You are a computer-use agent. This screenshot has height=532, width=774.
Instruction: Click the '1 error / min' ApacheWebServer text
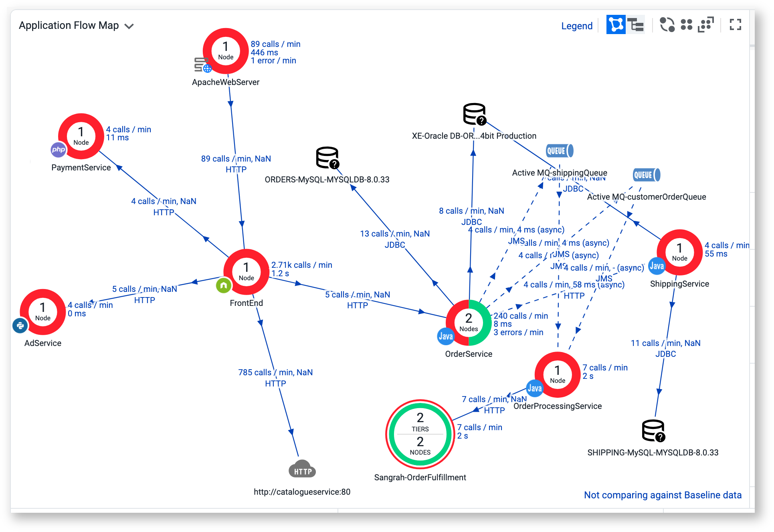[273, 61]
